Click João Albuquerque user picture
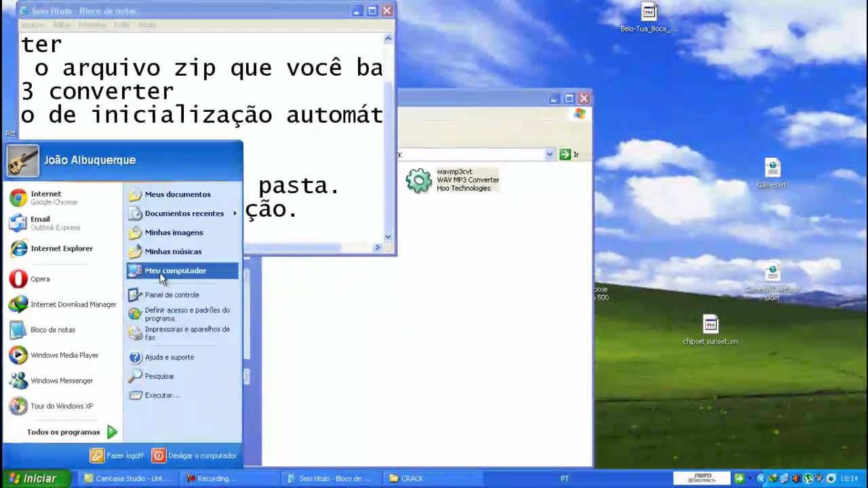 click(22, 161)
